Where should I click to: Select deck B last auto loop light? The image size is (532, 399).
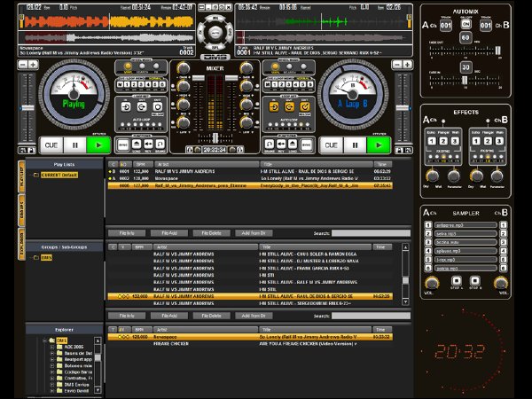(308, 124)
